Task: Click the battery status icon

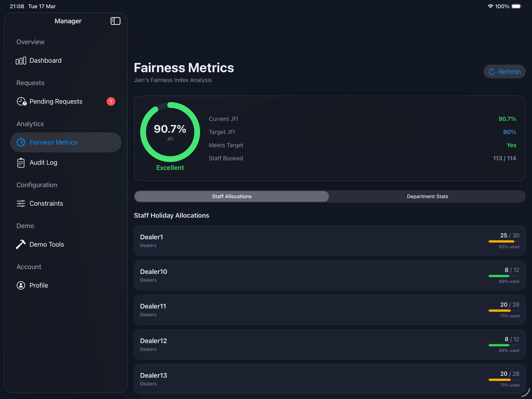Action: point(517,6)
